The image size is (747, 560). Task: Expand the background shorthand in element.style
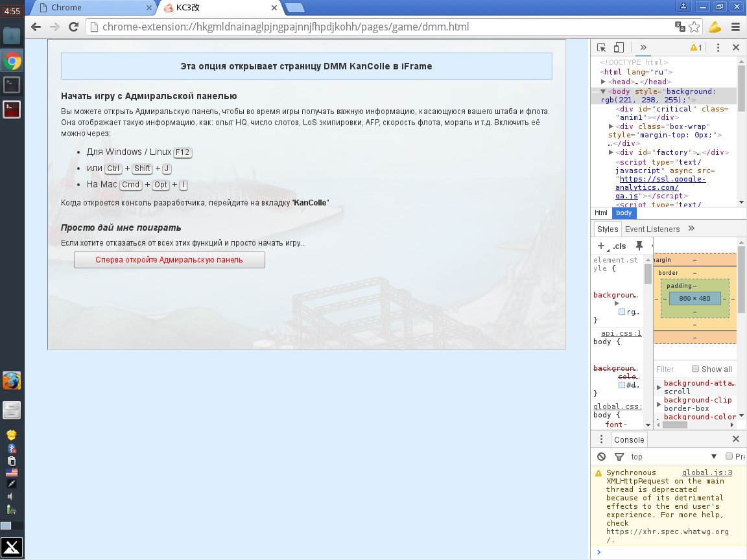[x=617, y=303]
